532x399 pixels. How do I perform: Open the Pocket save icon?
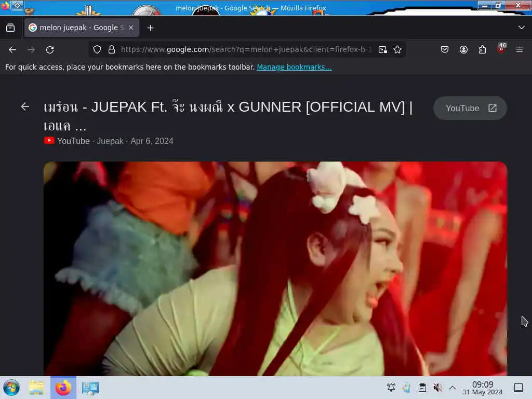click(445, 49)
